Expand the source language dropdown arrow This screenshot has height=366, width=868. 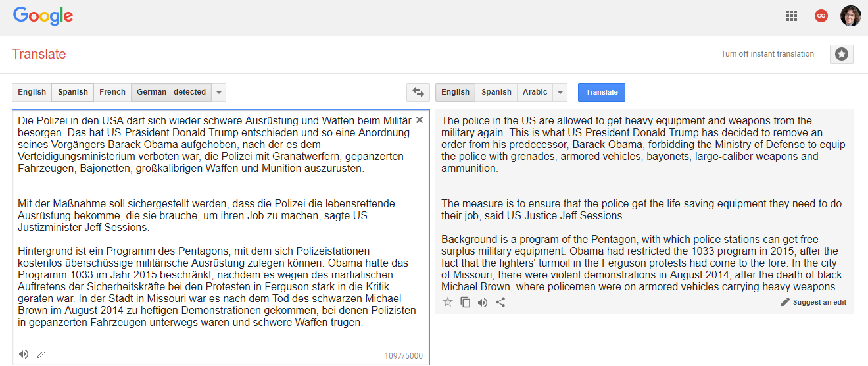219,92
